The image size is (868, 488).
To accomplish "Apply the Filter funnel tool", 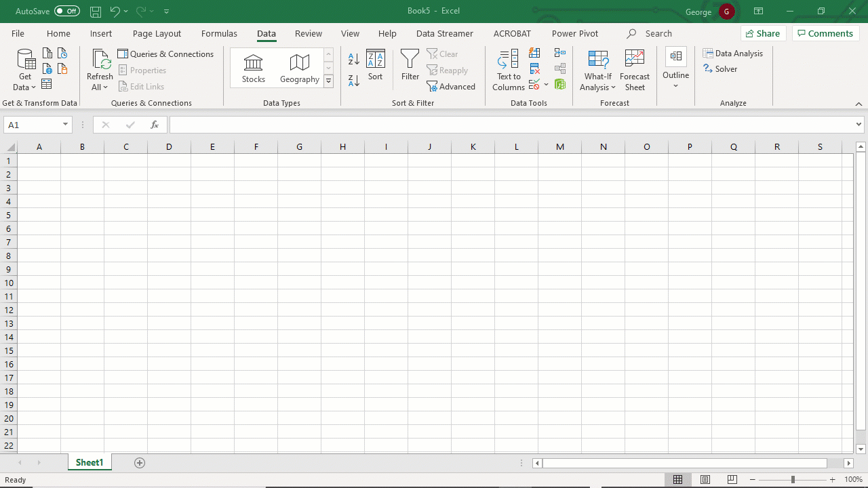I will pyautogui.click(x=410, y=66).
